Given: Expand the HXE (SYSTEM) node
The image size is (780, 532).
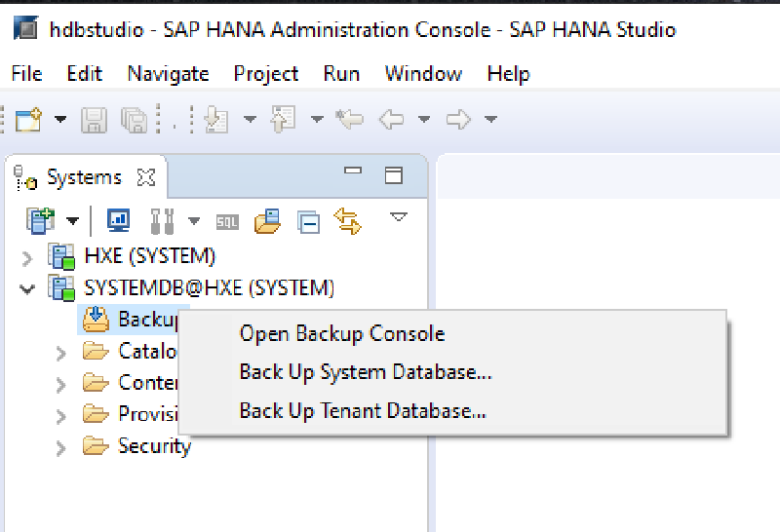Looking at the screenshot, I should (27, 258).
